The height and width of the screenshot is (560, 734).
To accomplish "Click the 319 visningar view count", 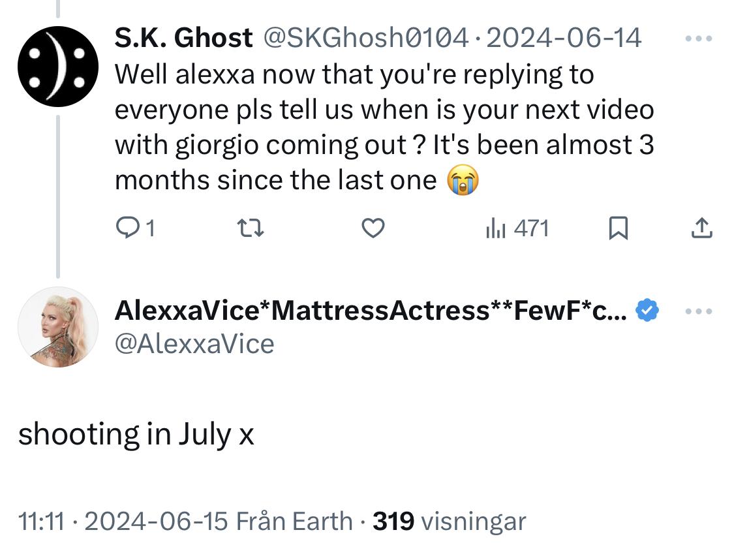I will [x=449, y=521].
